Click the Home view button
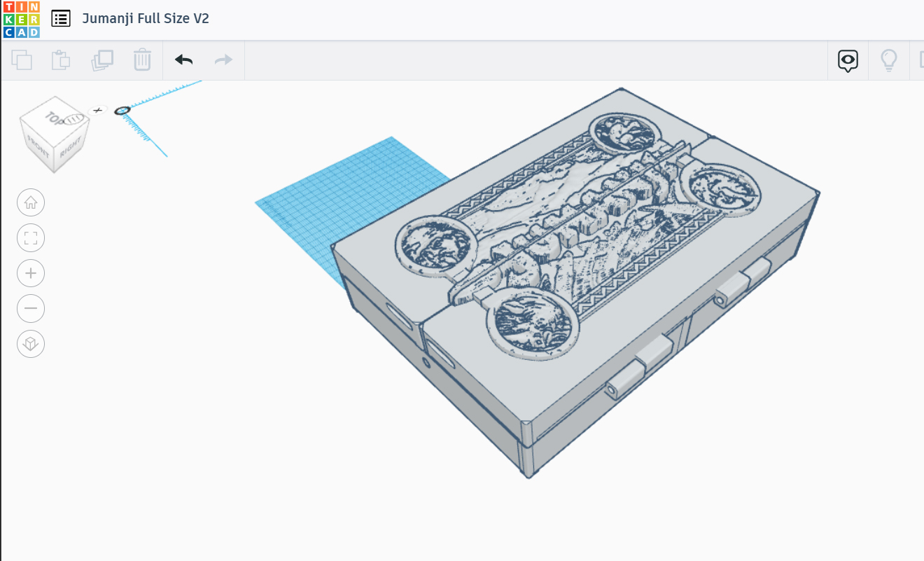 (x=31, y=202)
